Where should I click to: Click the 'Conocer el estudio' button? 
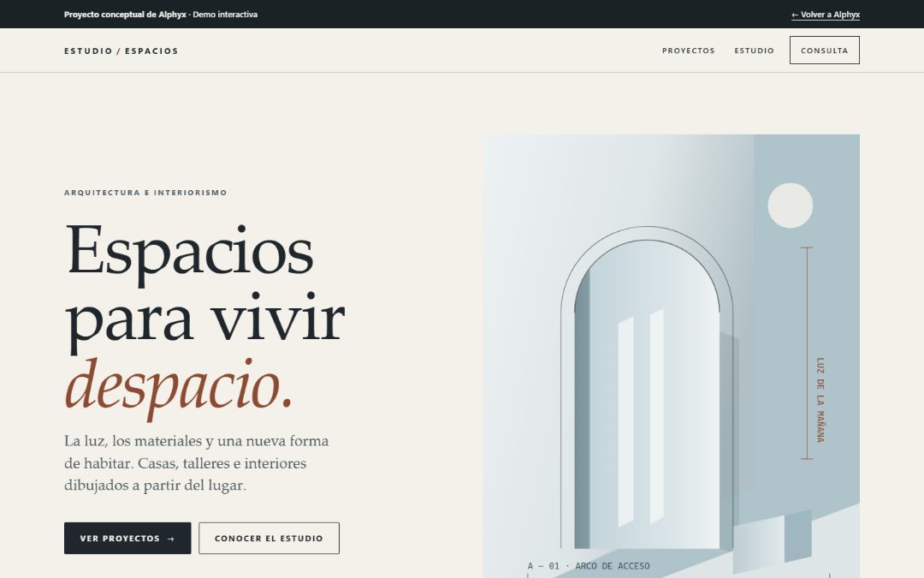269,538
